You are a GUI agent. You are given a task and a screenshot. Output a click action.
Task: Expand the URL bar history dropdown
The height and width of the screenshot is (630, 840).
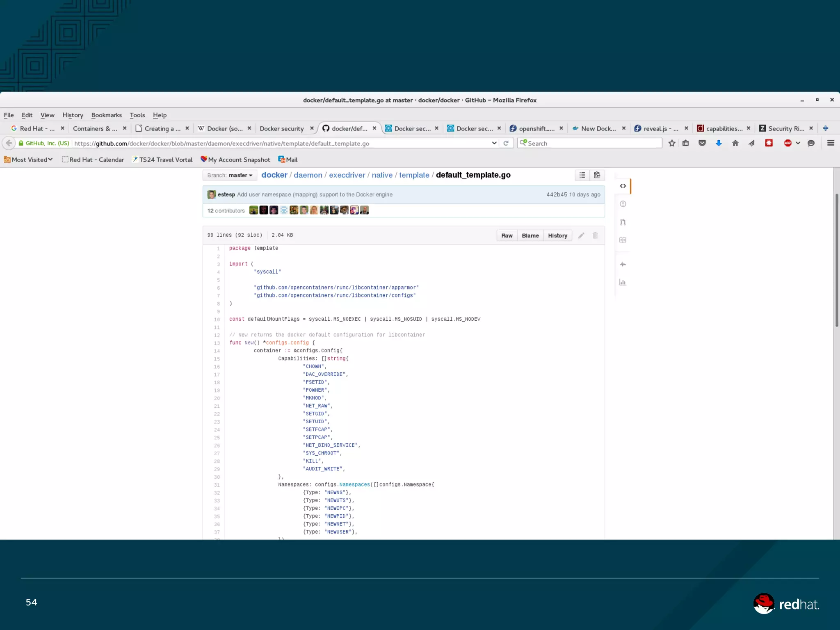[x=494, y=143]
